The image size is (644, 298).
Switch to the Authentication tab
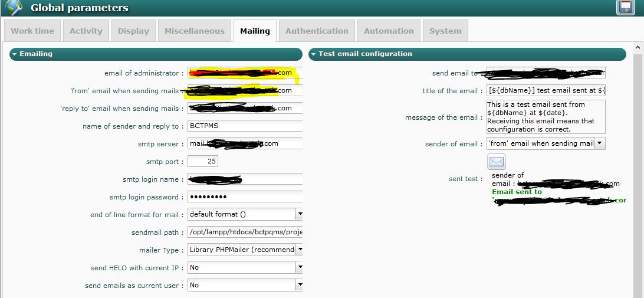(317, 31)
